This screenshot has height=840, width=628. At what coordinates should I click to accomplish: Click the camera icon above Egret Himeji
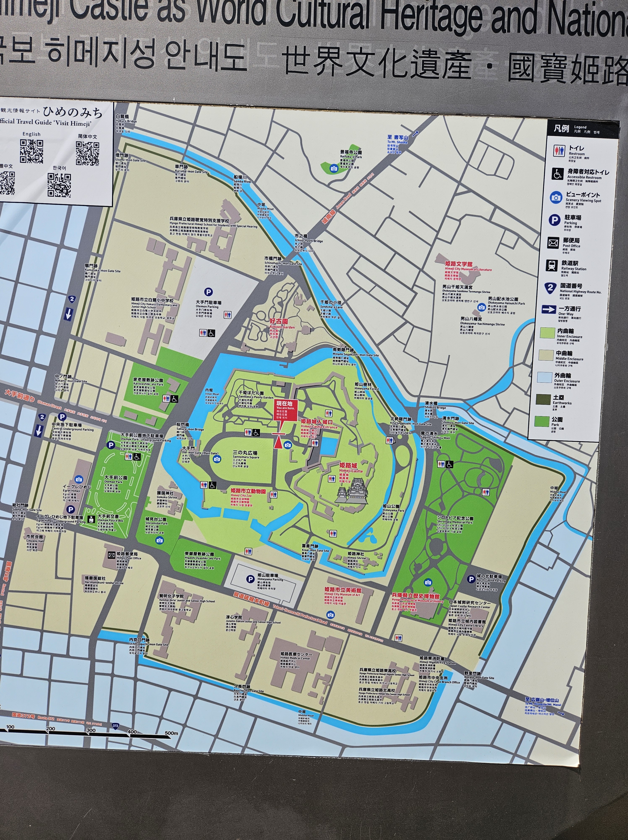pos(78,480)
